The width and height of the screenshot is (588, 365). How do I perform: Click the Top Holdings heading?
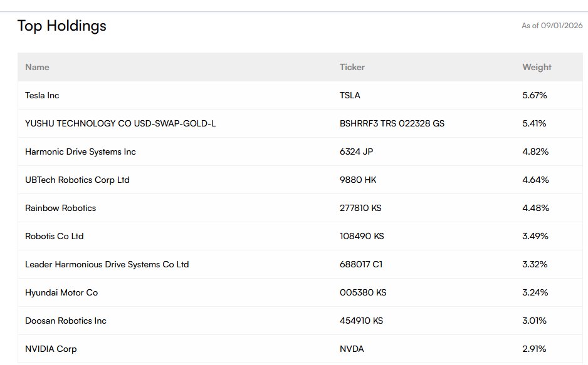point(62,26)
